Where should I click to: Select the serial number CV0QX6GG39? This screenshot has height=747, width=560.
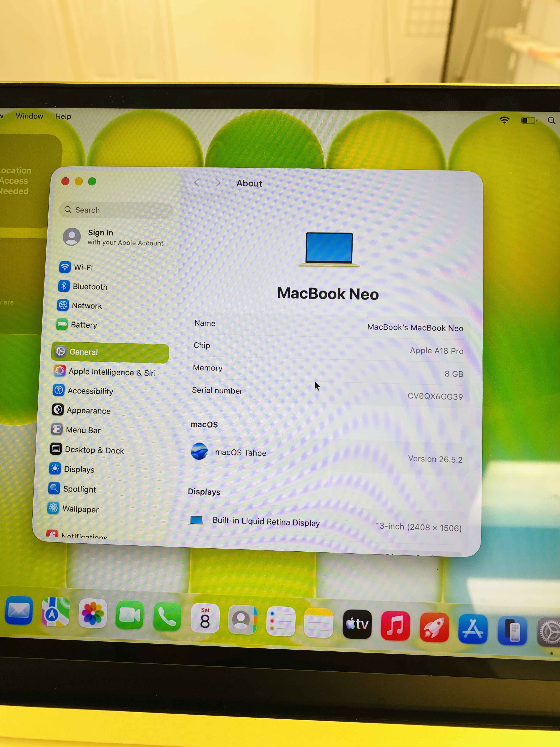[435, 396]
